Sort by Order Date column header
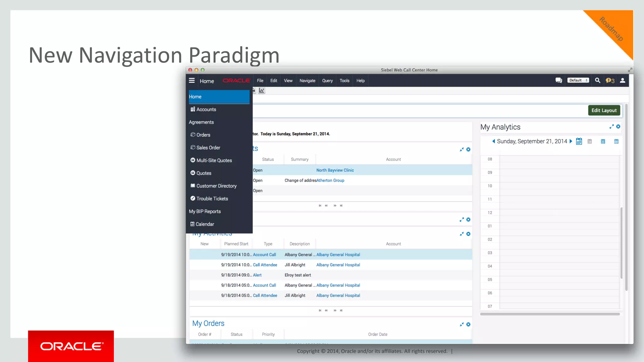 (378, 334)
